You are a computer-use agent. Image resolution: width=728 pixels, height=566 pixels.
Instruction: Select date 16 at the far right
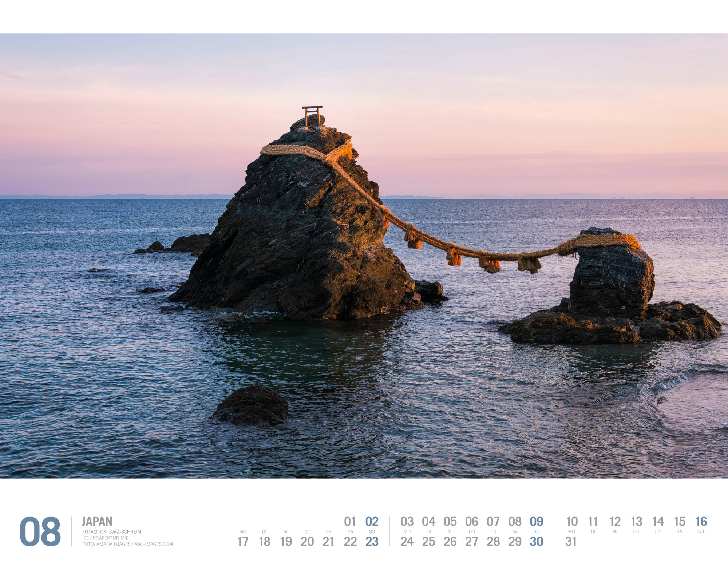pyautogui.click(x=701, y=522)
